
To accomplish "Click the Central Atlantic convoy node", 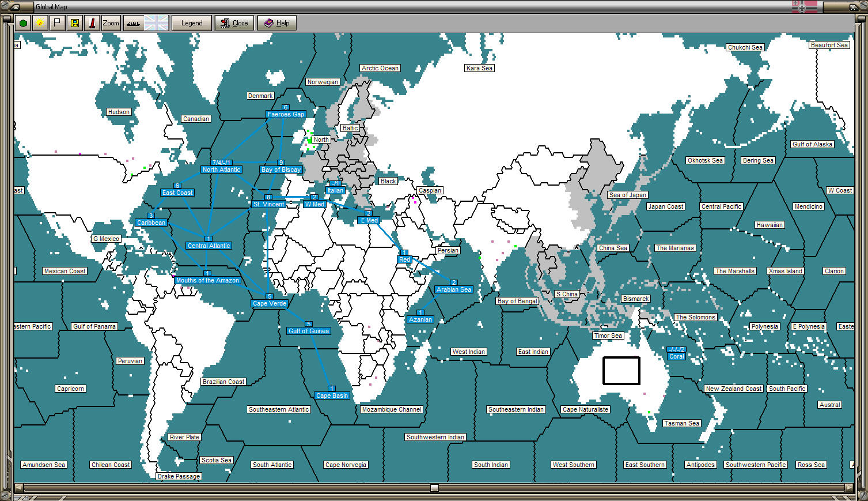I will click(x=209, y=245).
